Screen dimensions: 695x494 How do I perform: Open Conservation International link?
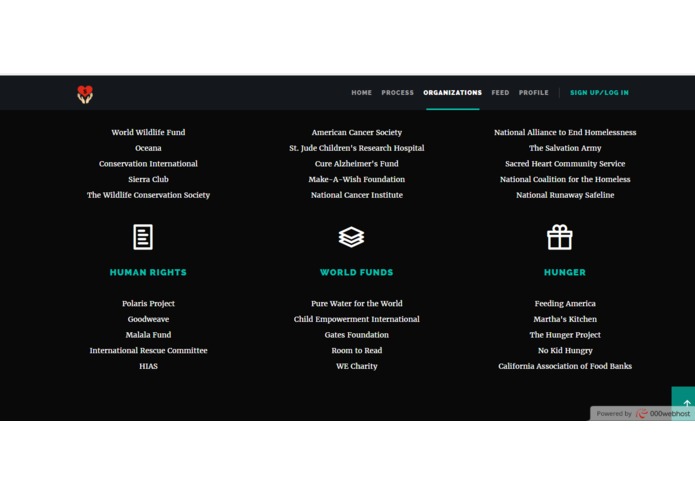148,163
